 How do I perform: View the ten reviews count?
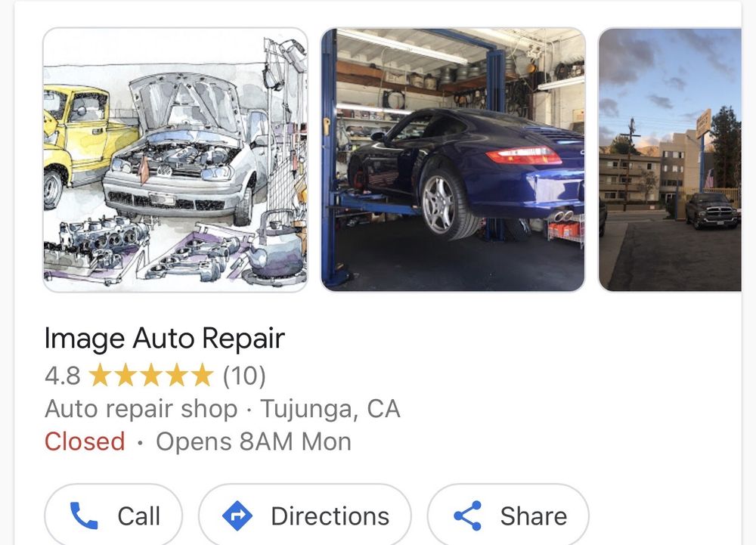tap(244, 376)
